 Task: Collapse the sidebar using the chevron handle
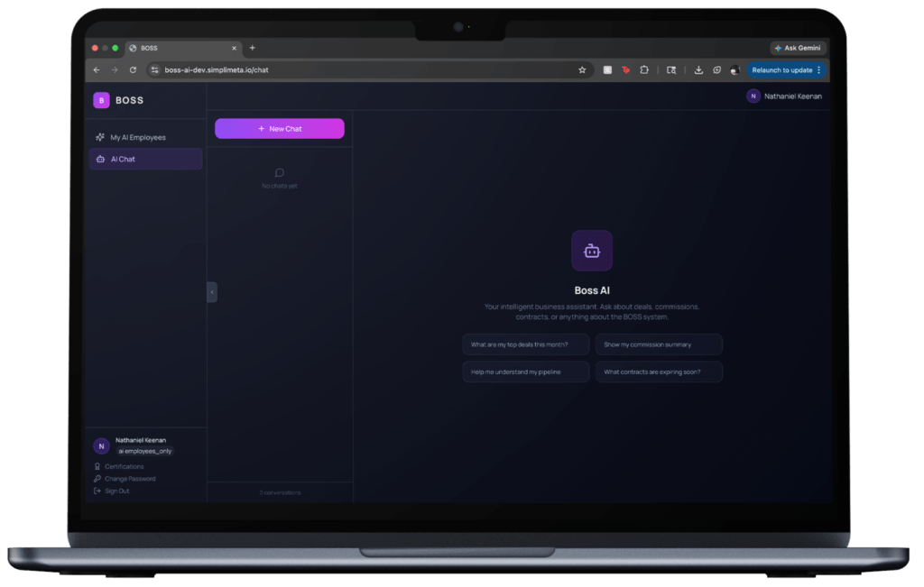[212, 292]
